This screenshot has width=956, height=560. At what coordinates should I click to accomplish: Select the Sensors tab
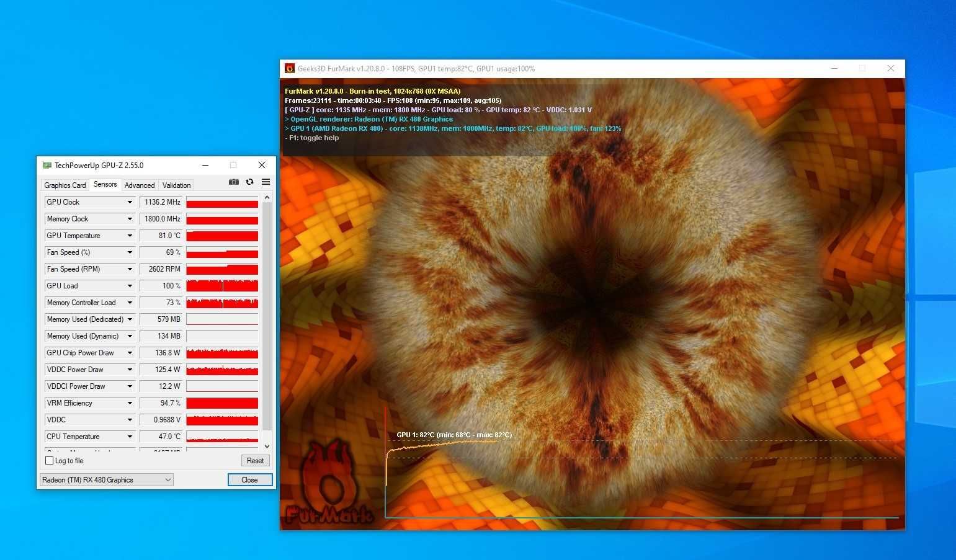coord(105,184)
